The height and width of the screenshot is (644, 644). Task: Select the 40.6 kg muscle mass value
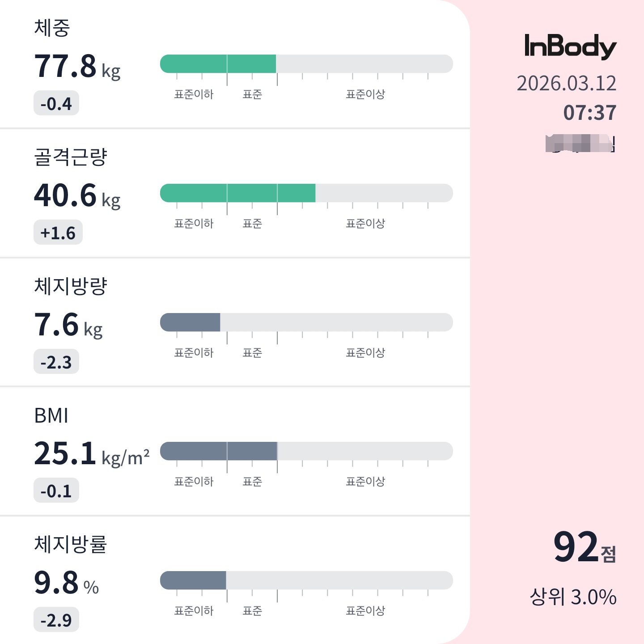pyautogui.click(x=77, y=196)
